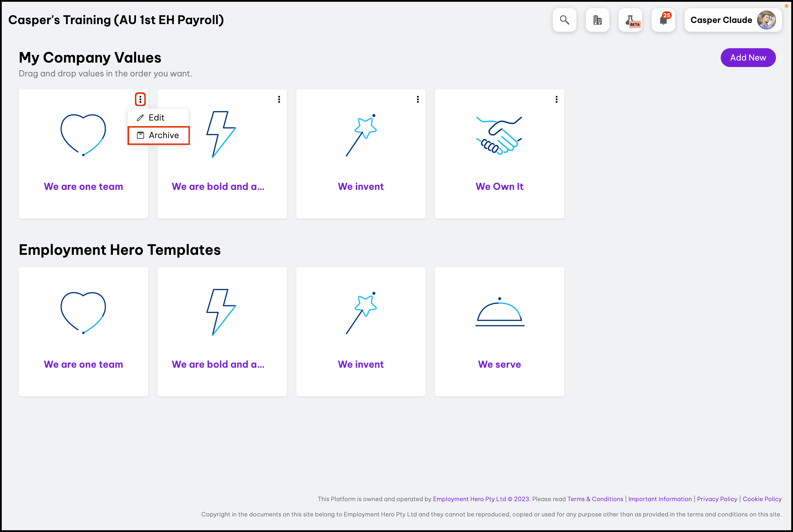
Task: Click the We invent template card title
Action: coord(361,364)
